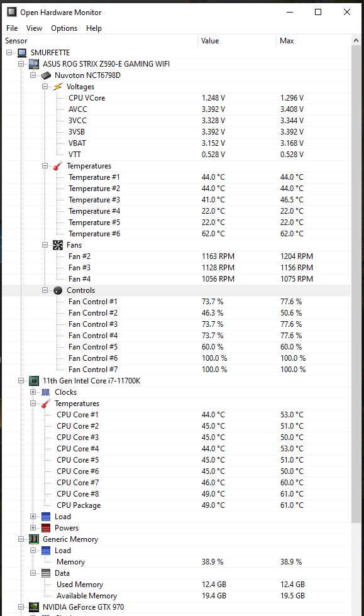The width and height of the screenshot is (364, 616).
Task: Click the Voltages category icon
Action: 57,86
